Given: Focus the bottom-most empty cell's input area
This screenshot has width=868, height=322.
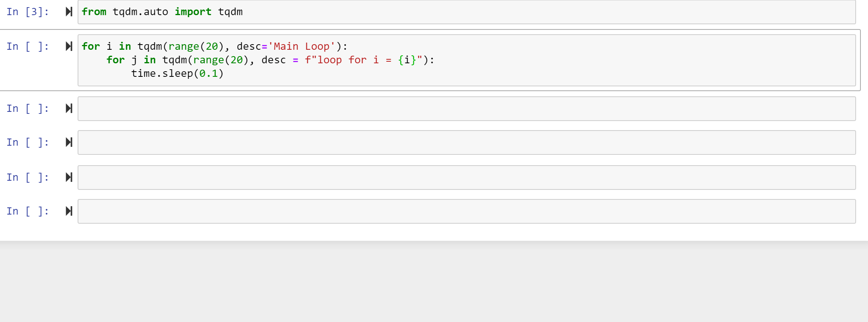Looking at the screenshot, I should pos(466,211).
